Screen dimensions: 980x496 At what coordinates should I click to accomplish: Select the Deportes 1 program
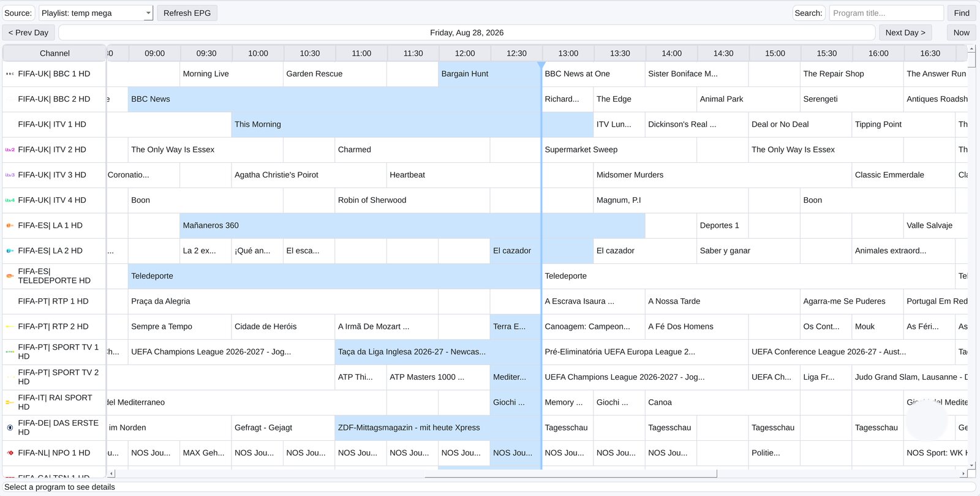point(722,225)
